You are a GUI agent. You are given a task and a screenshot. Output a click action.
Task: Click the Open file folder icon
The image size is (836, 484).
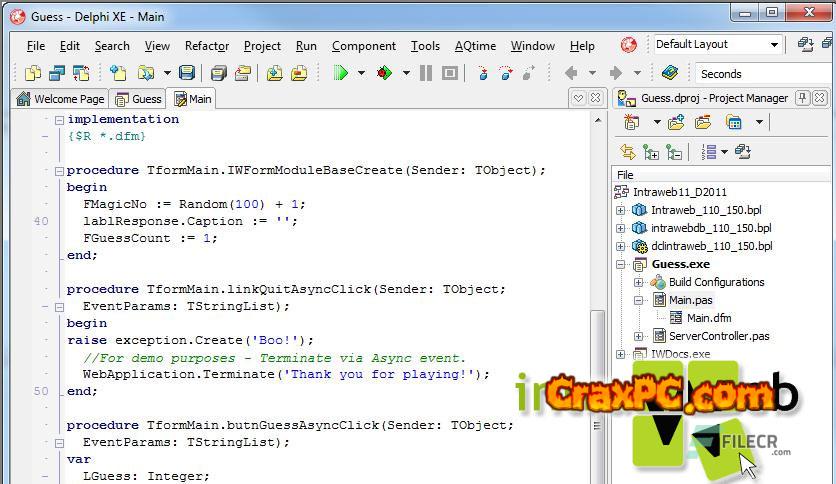[x=146, y=73]
